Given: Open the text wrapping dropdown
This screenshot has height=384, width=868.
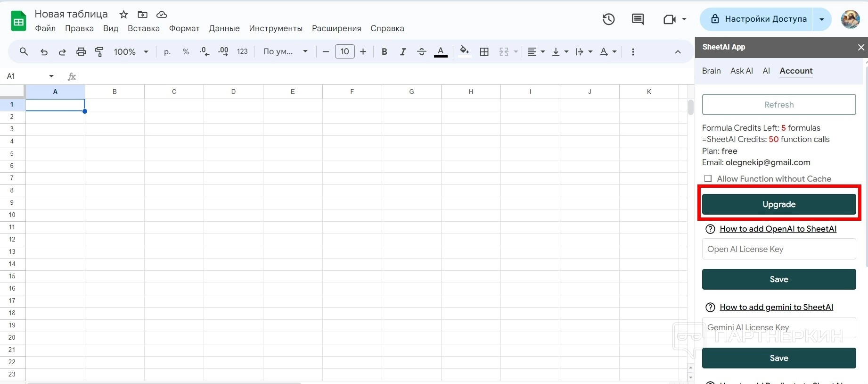Looking at the screenshot, I should click(x=584, y=52).
